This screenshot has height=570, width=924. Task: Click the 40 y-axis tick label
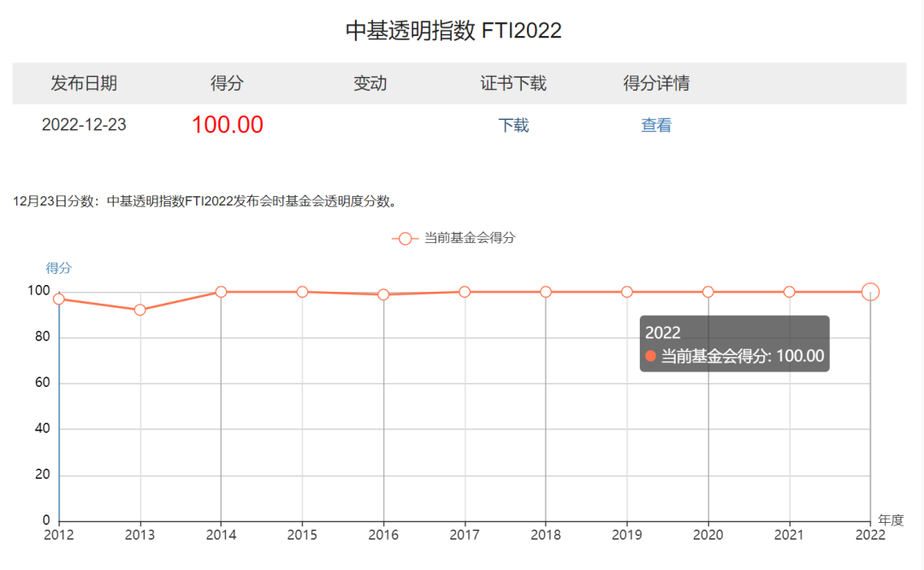point(43,429)
